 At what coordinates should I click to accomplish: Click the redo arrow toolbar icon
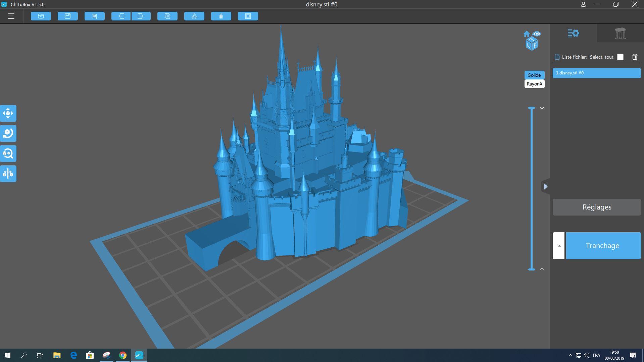(x=141, y=16)
